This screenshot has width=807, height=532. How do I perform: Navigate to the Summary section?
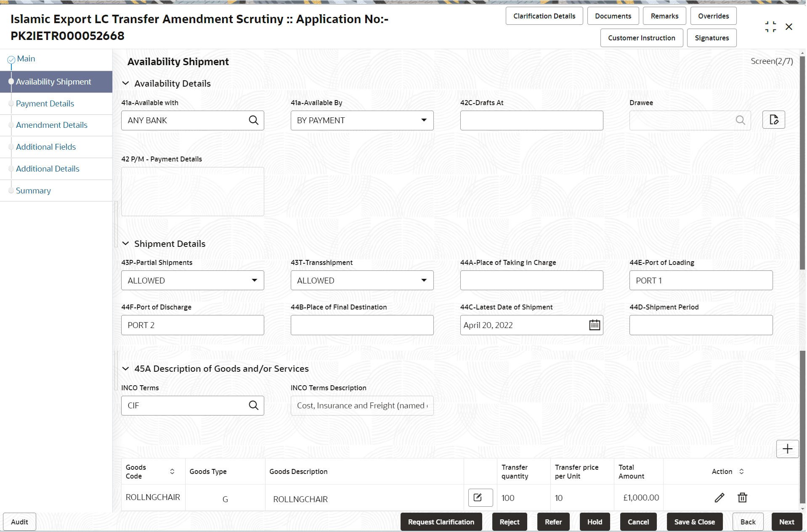click(33, 191)
